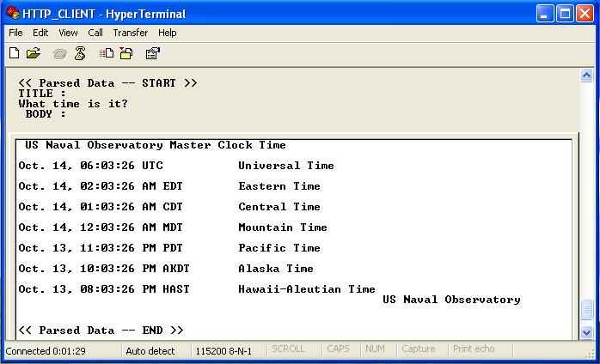Click the 'Hawaii-Aleutian Time' label
Viewport: 600px width, 364px height.
(x=307, y=289)
